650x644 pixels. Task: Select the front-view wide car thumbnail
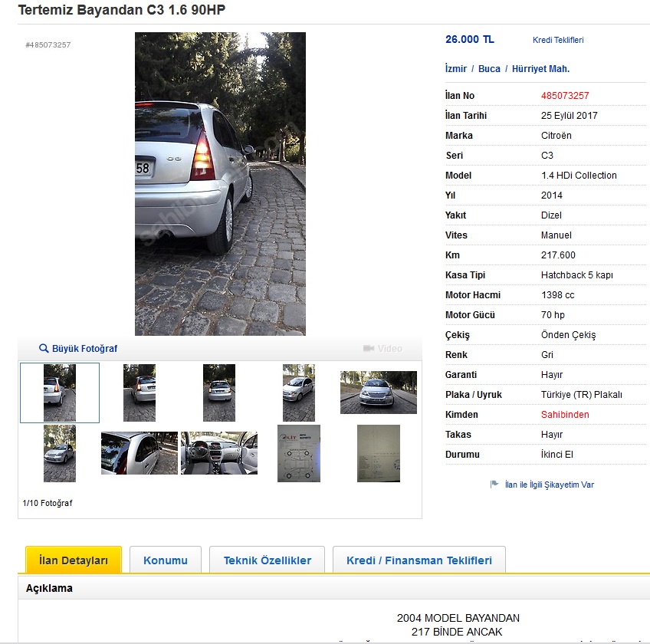click(x=379, y=393)
